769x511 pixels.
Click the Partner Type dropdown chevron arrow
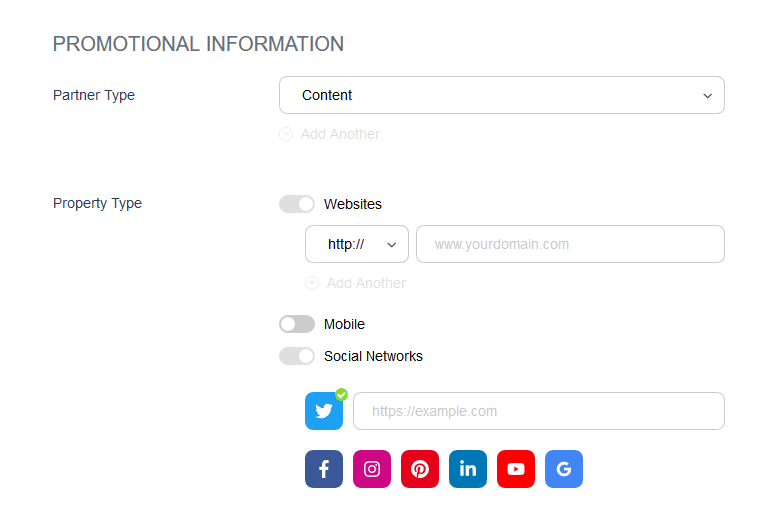click(707, 96)
